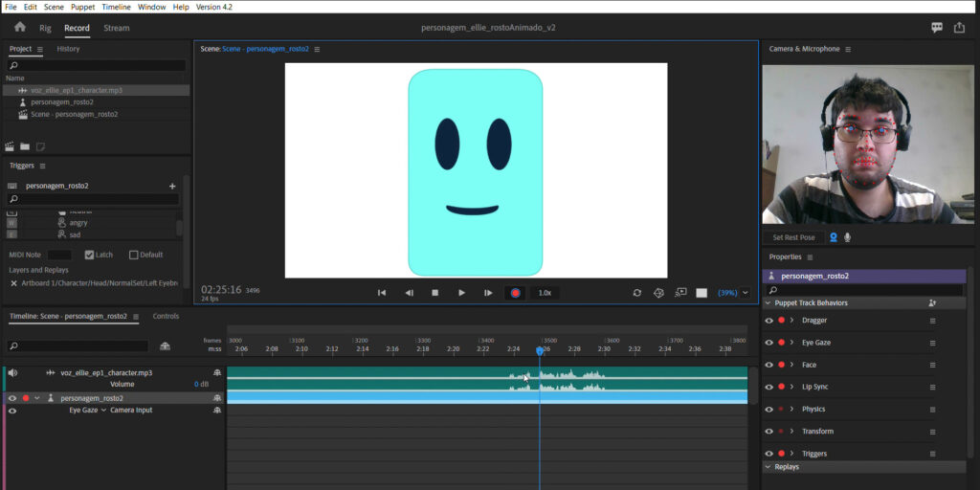Switch to the Rig workspace tab

pyautogui.click(x=45, y=28)
